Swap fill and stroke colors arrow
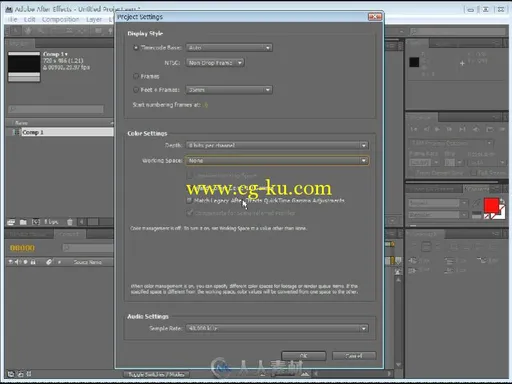The width and height of the screenshot is (512, 384). (502, 201)
